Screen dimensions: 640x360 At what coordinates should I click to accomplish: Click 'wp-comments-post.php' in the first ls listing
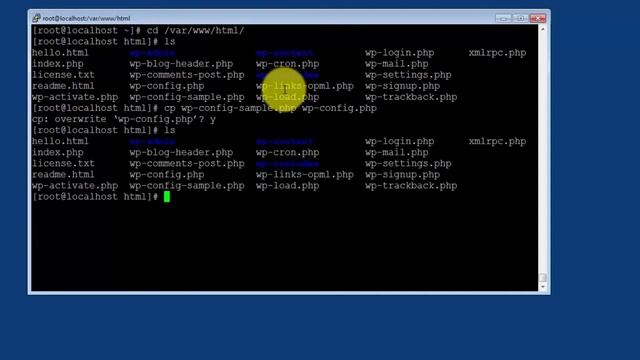pos(187,75)
